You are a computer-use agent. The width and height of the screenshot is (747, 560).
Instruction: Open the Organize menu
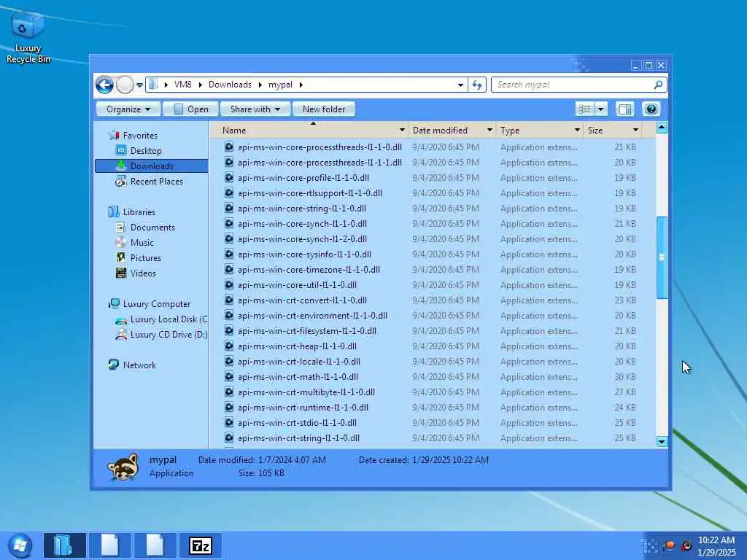pos(128,109)
